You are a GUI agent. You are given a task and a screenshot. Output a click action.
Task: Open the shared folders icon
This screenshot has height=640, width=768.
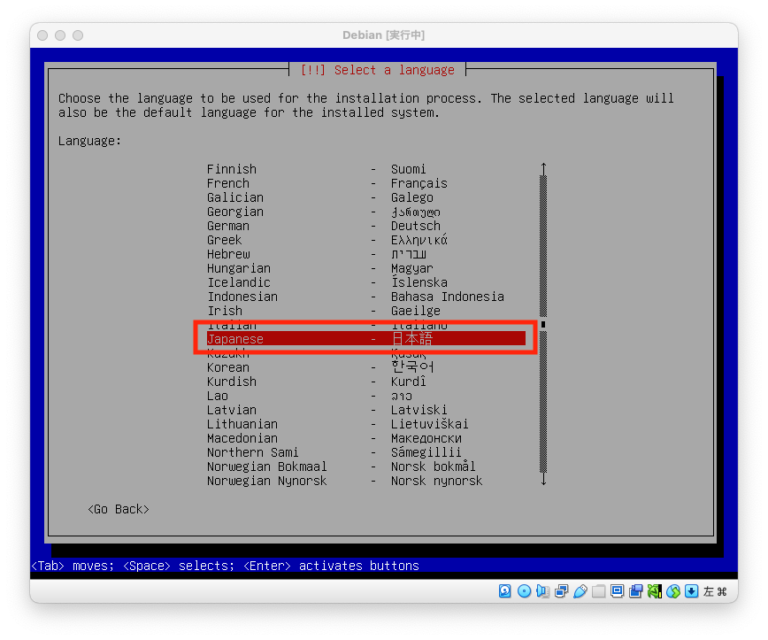coord(599,591)
